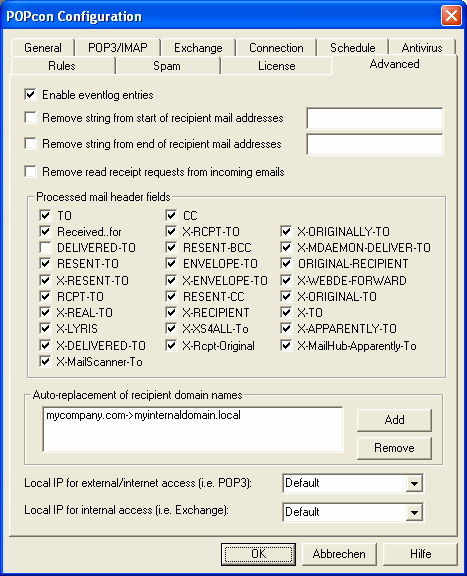Toggle Enable eventlog entries checkbox
The height and width of the screenshot is (576, 467).
[x=30, y=95]
